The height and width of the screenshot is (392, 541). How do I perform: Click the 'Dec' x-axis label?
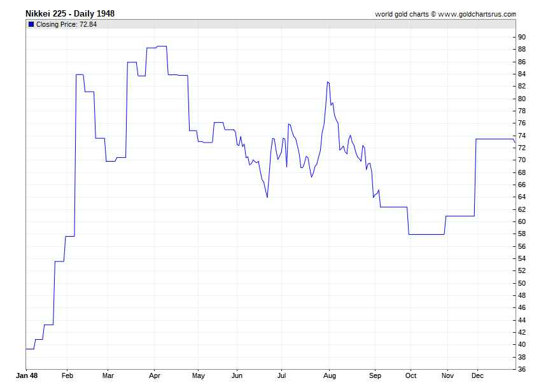[477, 375]
